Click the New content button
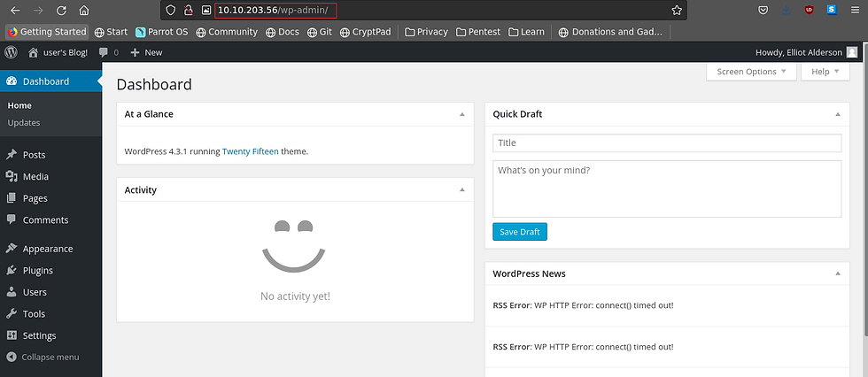The height and width of the screenshot is (377, 868). [146, 52]
